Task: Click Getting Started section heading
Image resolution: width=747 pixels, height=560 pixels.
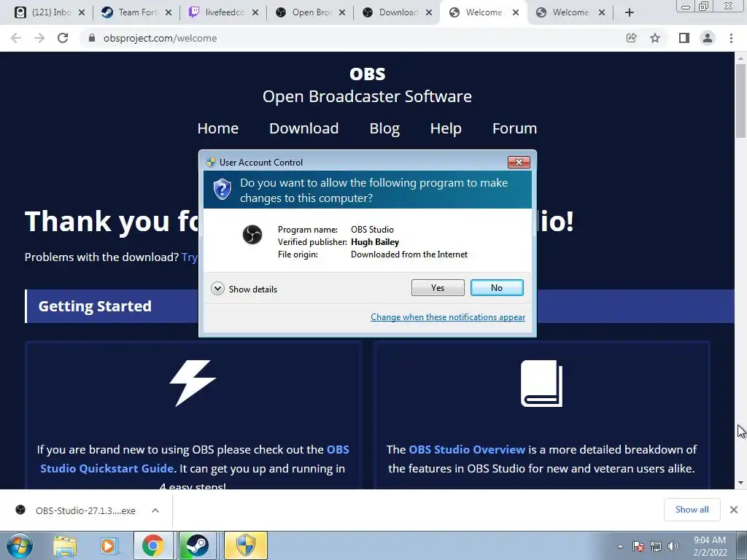Action: click(95, 306)
